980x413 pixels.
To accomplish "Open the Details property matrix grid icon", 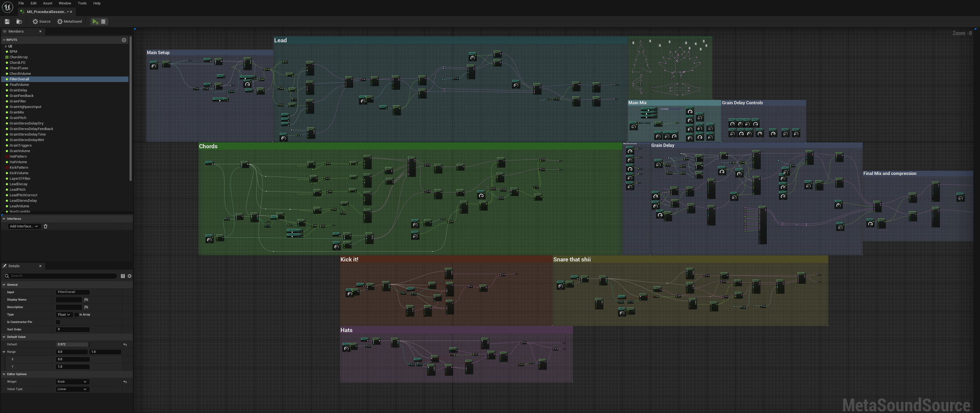I will tap(123, 276).
